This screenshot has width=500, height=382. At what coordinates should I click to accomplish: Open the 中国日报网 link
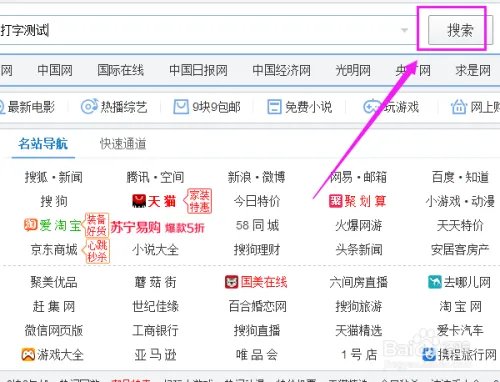(198, 70)
